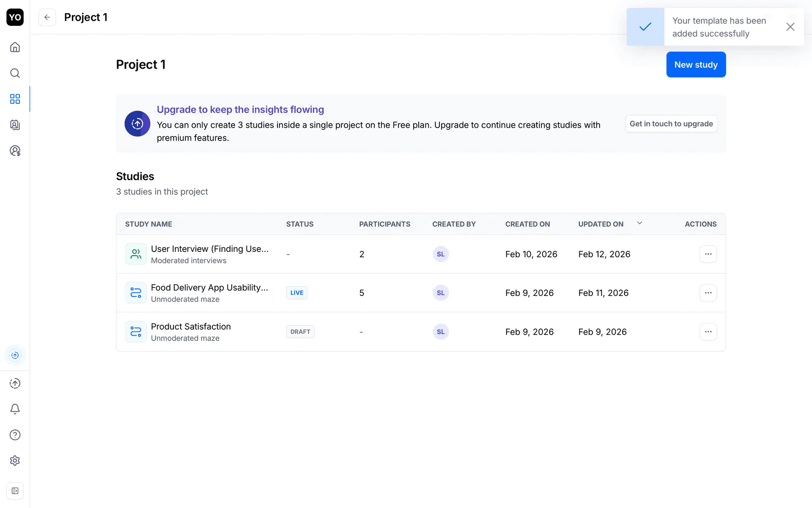Open help question mark icon
Screen dimensions: 812x508
click(15, 435)
